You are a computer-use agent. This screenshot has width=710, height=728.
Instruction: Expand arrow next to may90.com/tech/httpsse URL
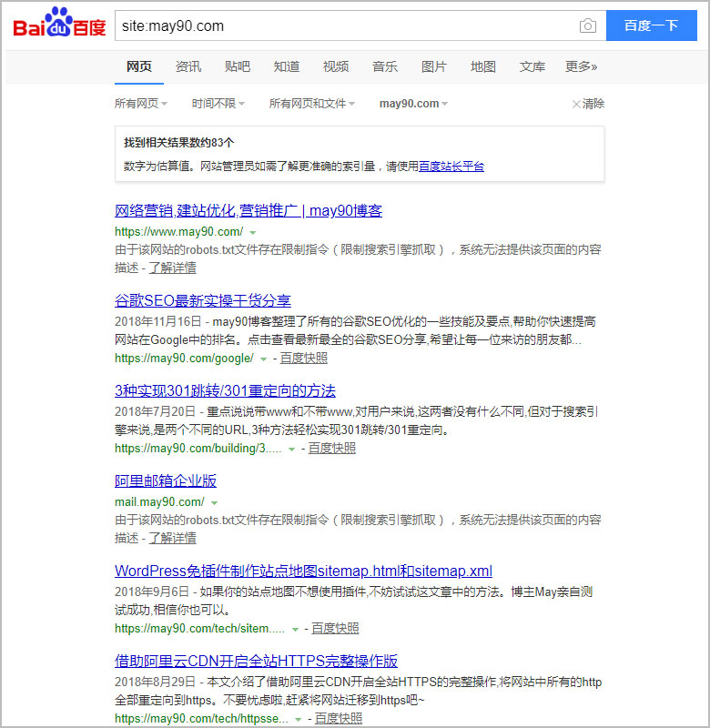299,719
